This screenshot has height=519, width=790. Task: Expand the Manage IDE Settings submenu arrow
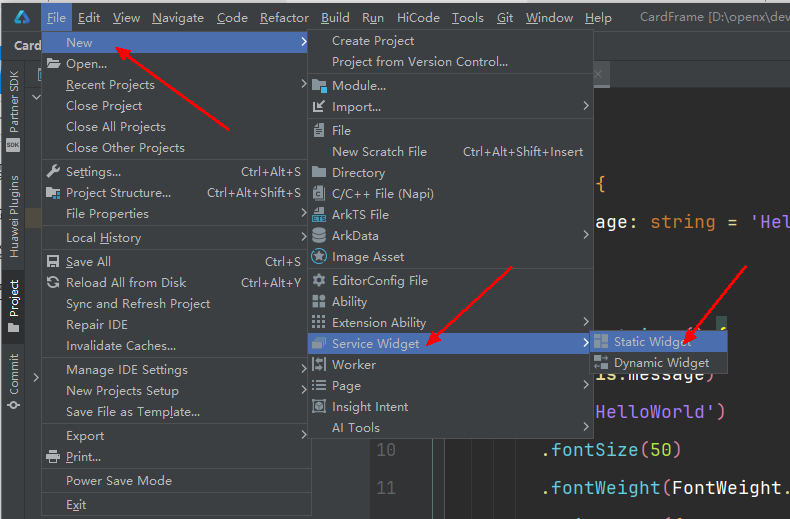[303, 369]
